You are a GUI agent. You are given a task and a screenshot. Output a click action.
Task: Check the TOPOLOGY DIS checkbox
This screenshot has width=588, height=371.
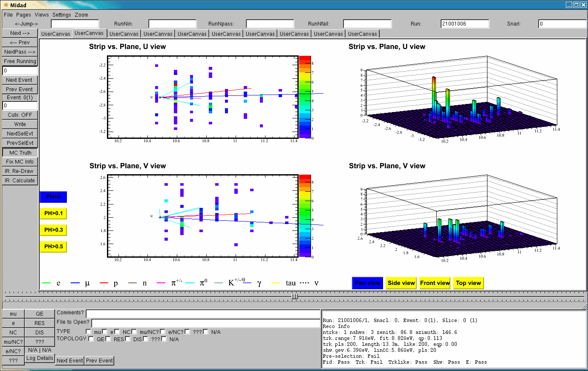pyautogui.click(x=128, y=339)
